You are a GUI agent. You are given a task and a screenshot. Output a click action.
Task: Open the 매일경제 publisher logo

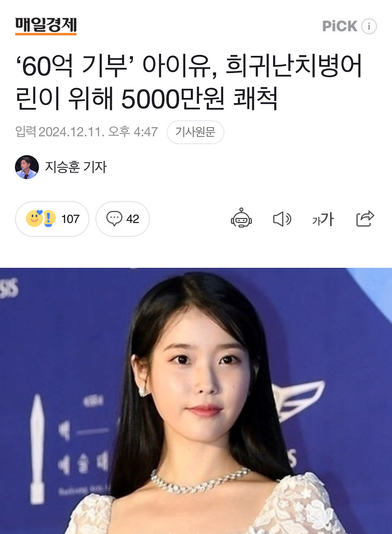pos(46,26)
